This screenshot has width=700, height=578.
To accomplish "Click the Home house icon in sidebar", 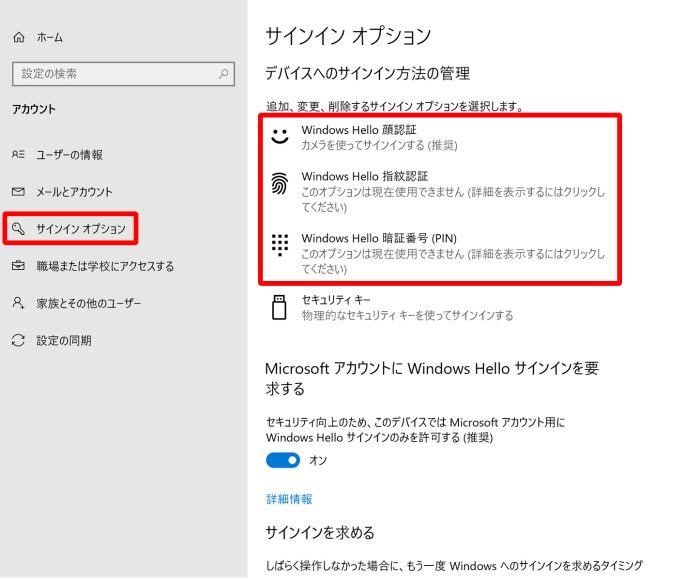I will click(x=18, y=37).
